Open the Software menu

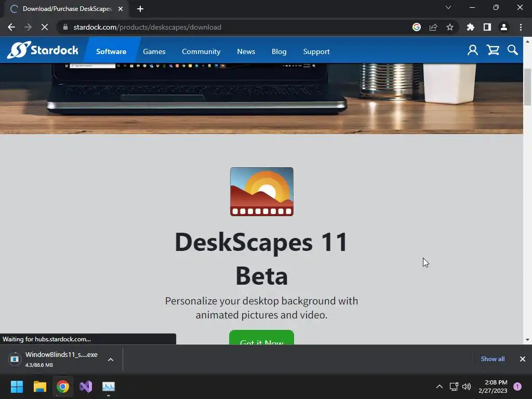111,51
